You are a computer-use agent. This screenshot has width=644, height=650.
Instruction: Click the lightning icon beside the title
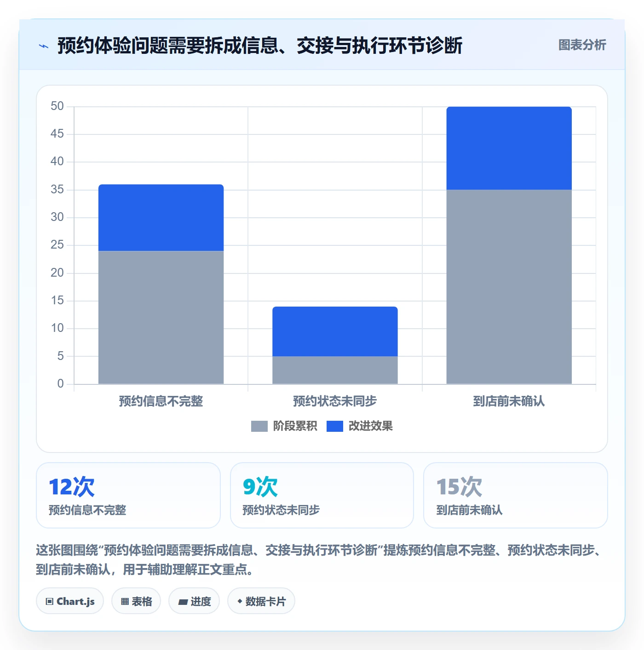tap(44, 46)
